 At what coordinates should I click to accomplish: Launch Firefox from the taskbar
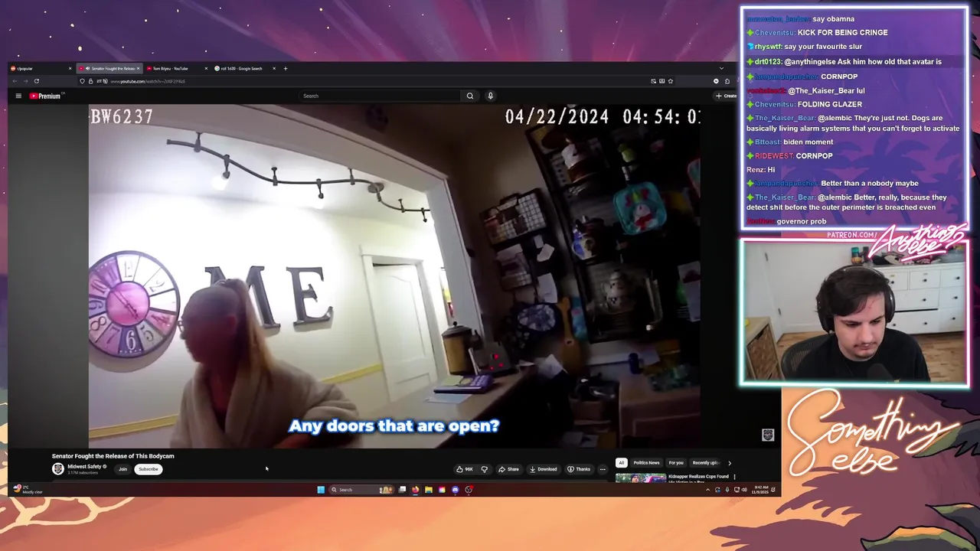click(x=416, y=490)
